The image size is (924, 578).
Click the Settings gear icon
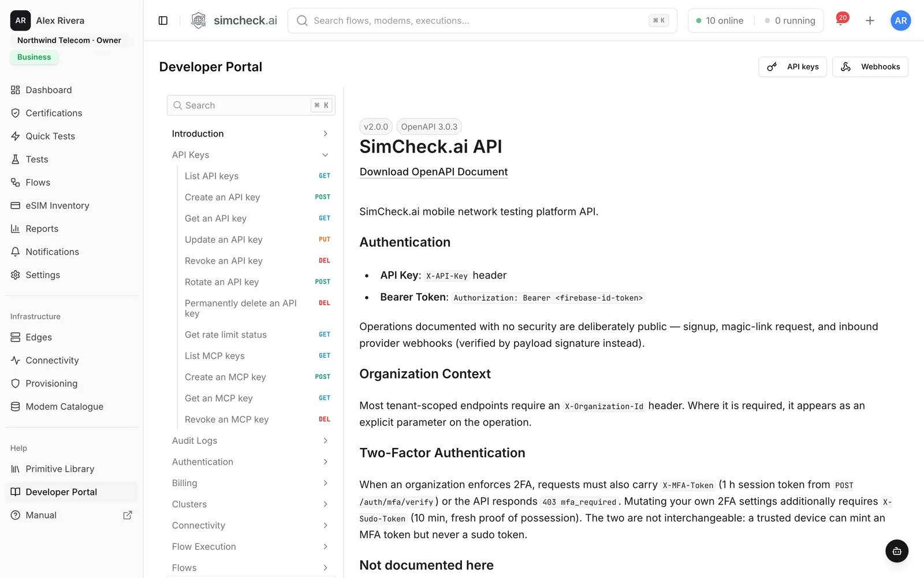point(16,275)
